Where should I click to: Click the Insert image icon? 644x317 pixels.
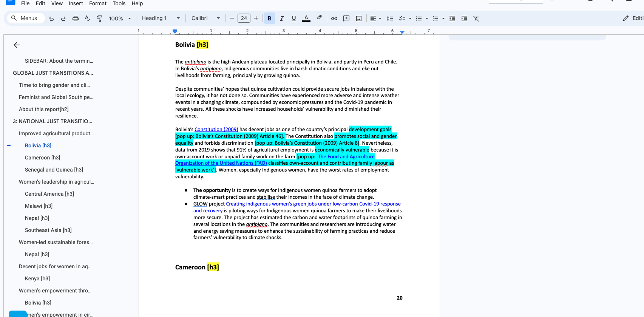(359, 19)
